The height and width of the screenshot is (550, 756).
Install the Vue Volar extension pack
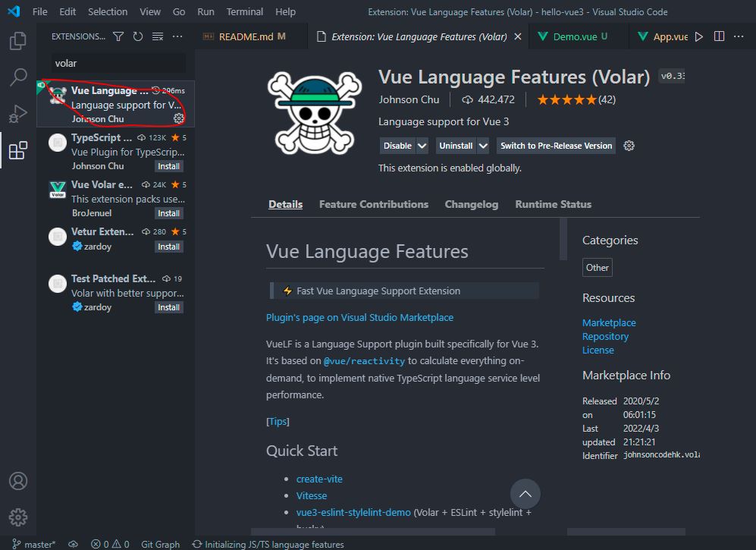coord(169,213)
